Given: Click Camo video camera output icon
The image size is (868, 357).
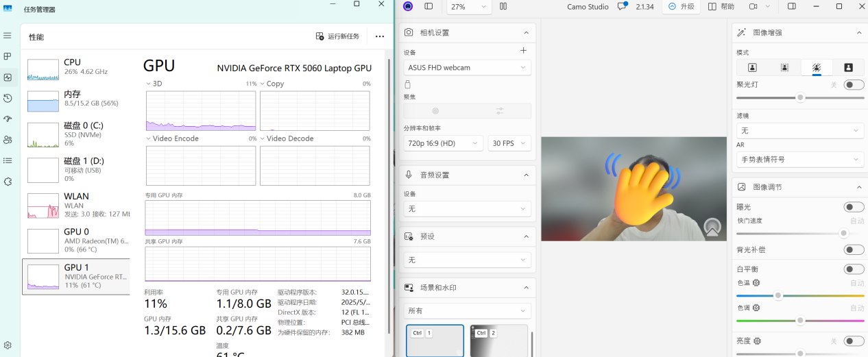Looking at the screenshot, I should click(753, 6).
